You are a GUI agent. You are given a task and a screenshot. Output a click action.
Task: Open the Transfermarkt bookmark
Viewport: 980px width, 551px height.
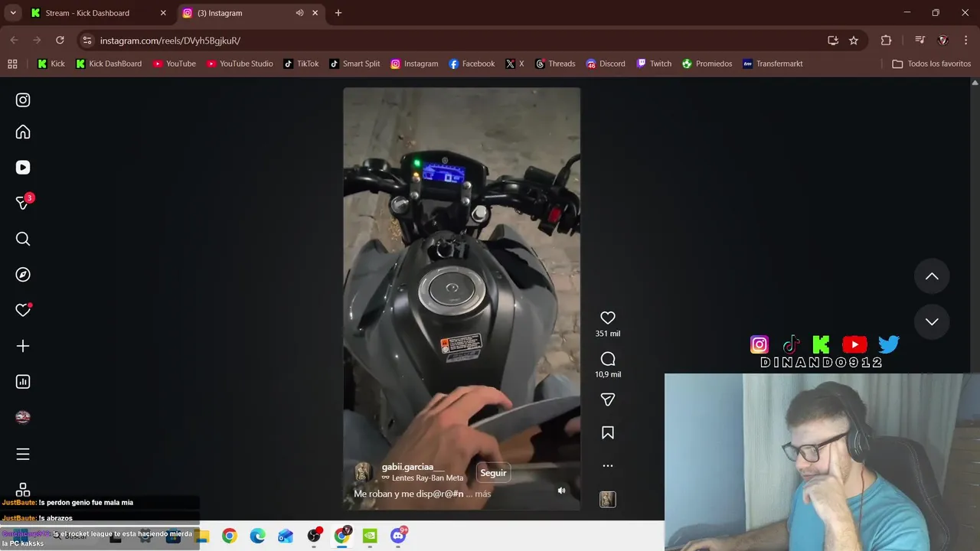click(x=773, y=64)
